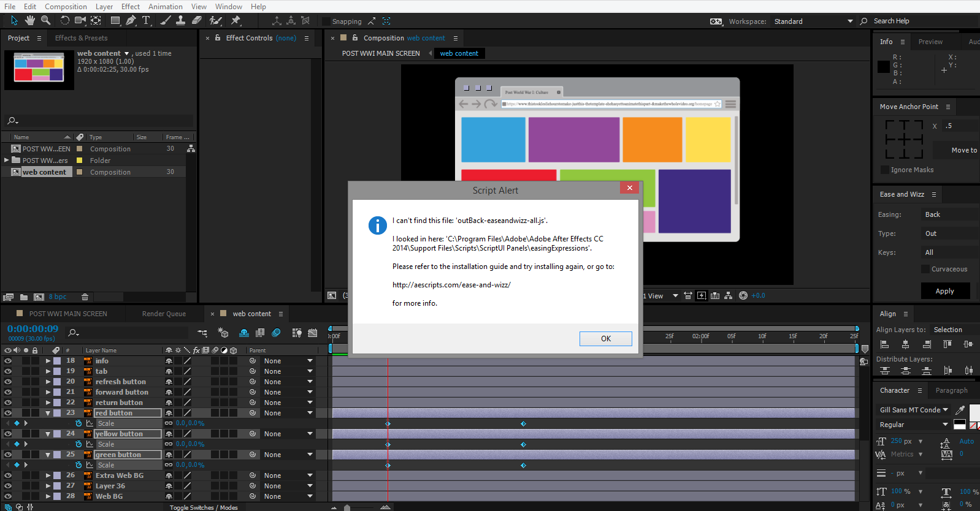This screenshot has height=511, width=980.
Task: Toggle the Curvaceous checkbox
Action: click(925, 269)
